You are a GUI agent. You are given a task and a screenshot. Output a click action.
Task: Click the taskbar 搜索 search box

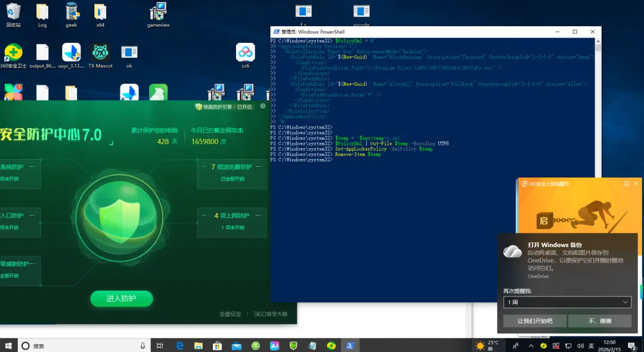click(84, 345)
